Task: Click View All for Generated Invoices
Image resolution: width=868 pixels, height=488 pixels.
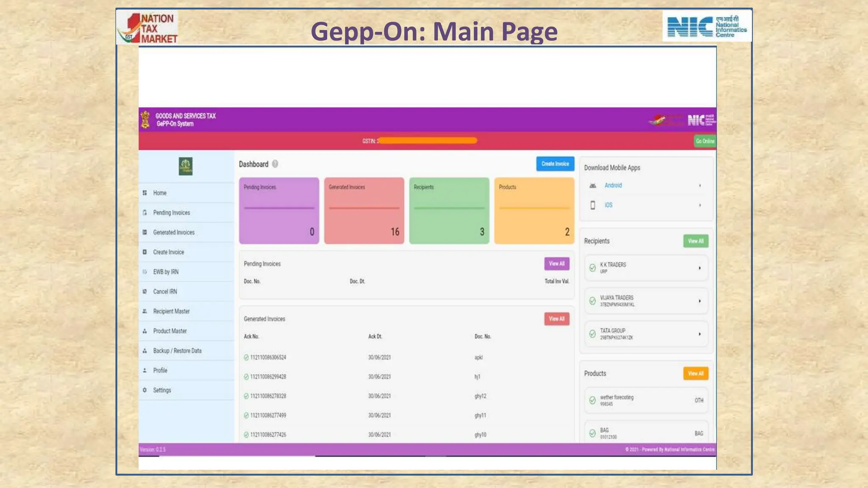Action: pos(557,319)
